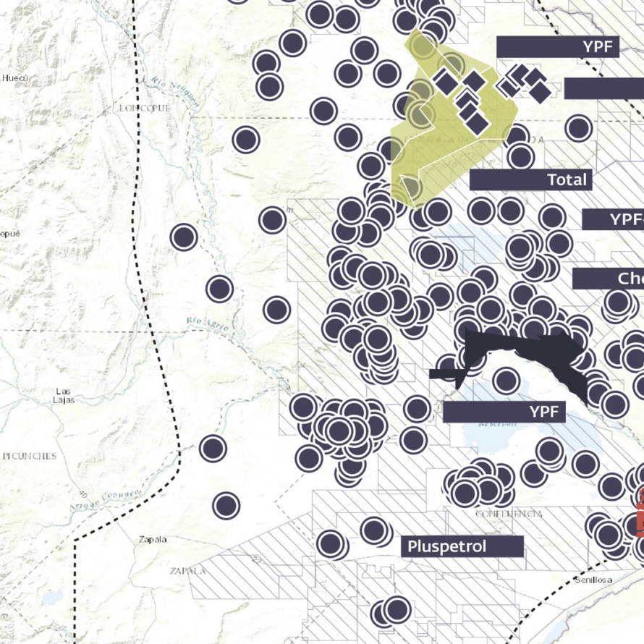Screen dimensions: 644x644
Task: Click the Arroyo Covunco stream label
Action: point(106,500)
